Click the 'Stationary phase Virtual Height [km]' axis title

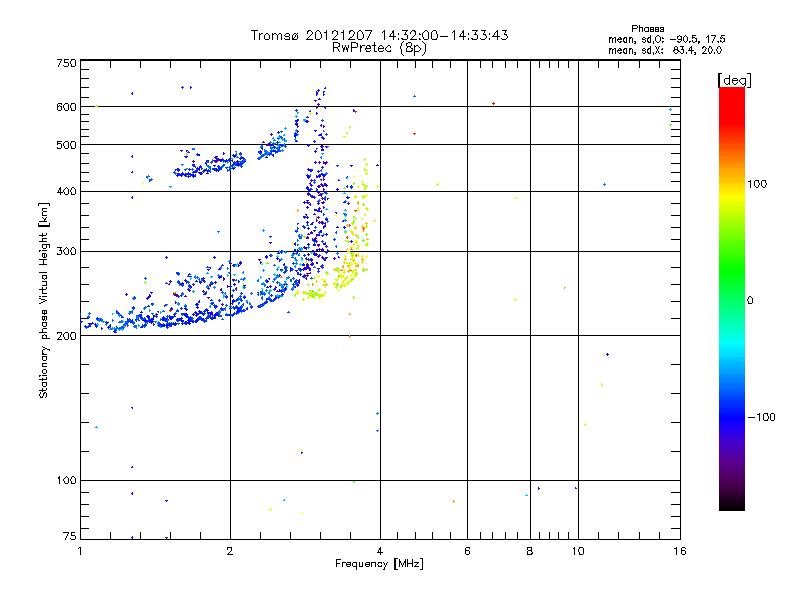click(44, 300)
